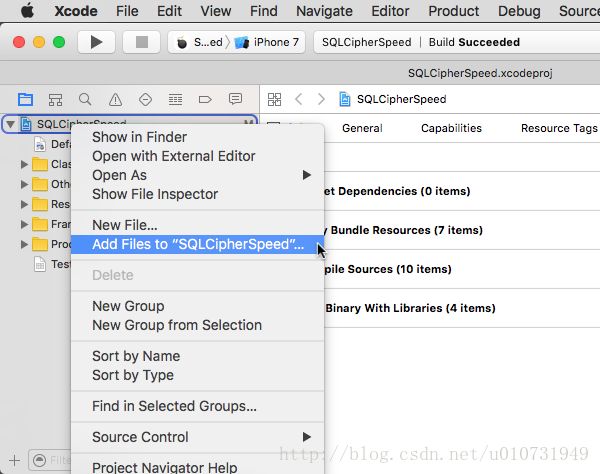Image resolution: width=600 pixels, height=474 pixels.
Task: Choose the S...ed scheme in toolbar
Action: coord(208,42)
